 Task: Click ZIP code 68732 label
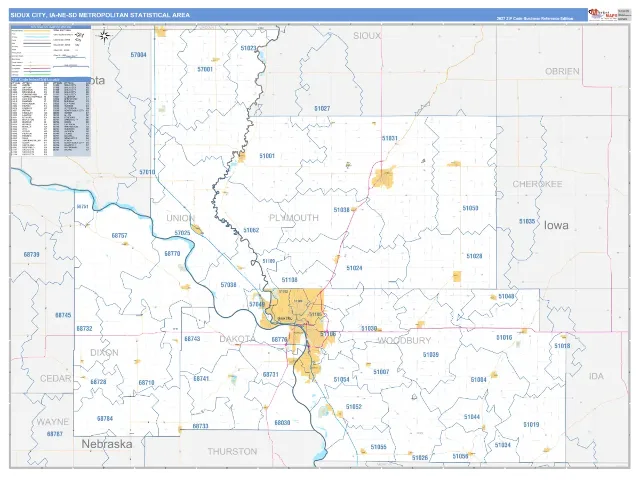tap(84, 329)
